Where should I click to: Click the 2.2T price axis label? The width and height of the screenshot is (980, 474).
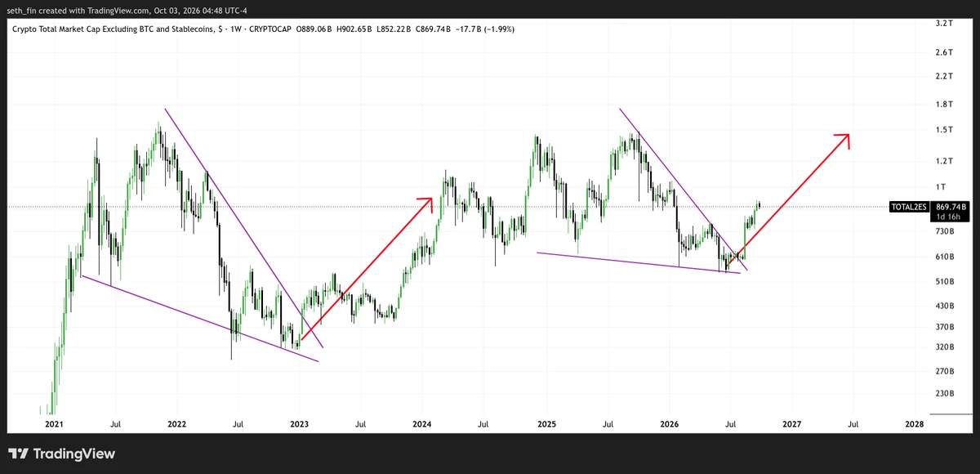pyautogui.click(x=944, y=76)
